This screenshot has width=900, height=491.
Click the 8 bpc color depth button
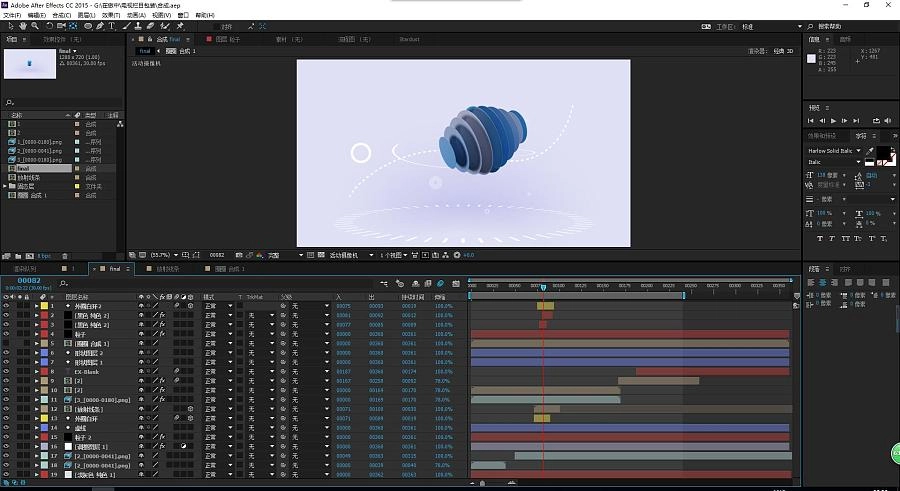pos(44,255)
